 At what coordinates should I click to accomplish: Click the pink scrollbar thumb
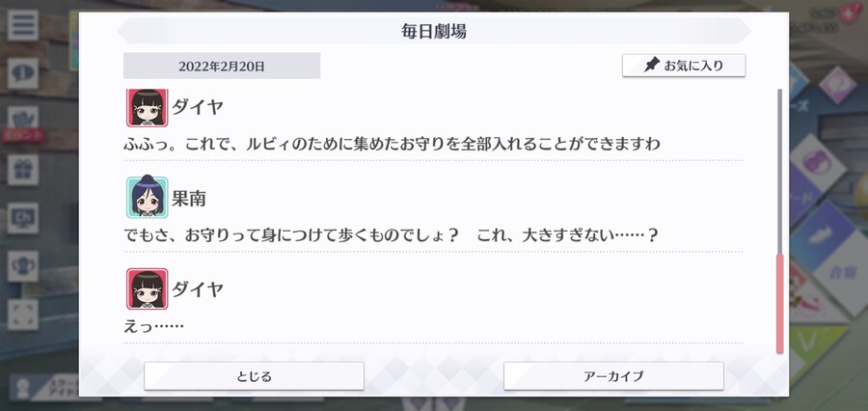click(779, 304)
